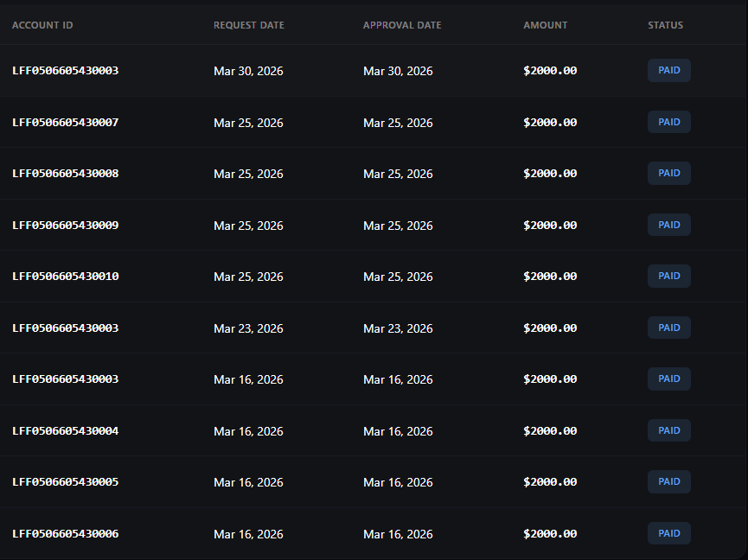Click PAID status for account LFF0506605430009
Viewport: 748px width, 560px height.
(x=668, y=225)
